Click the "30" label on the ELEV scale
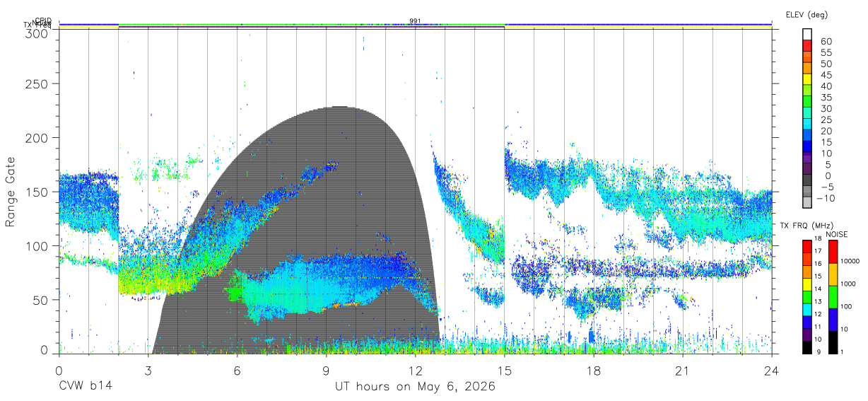Screen dimensions: 868x401 pos(826,108)
